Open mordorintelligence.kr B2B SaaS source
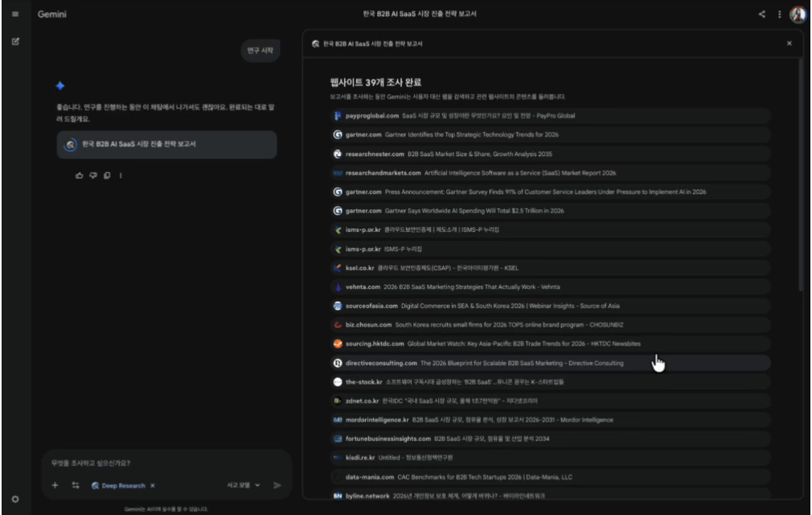This screenshot has width=812, height=515. click(x=551, y=420)
